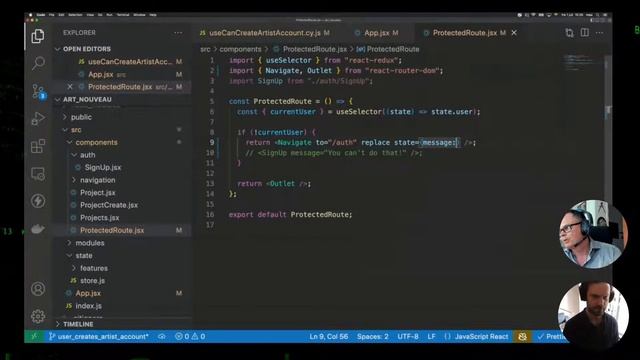Screen dimensions: 640x360
Task: Open errors and warnings count
Action: coord(190,336)
